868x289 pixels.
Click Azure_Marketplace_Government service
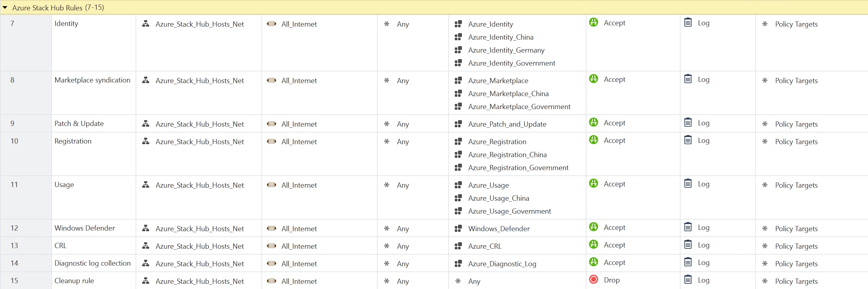(519, 107)
